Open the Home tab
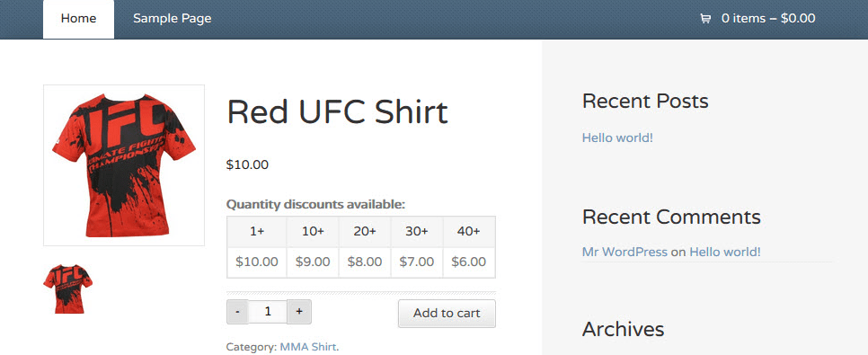This screenshot has width=868, height=355. [78, 19]
